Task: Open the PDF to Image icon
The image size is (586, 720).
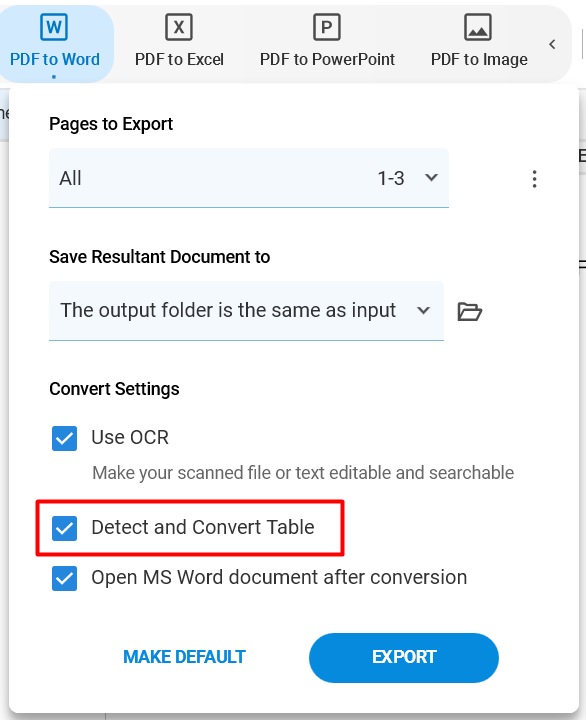Action: (478, 27)
